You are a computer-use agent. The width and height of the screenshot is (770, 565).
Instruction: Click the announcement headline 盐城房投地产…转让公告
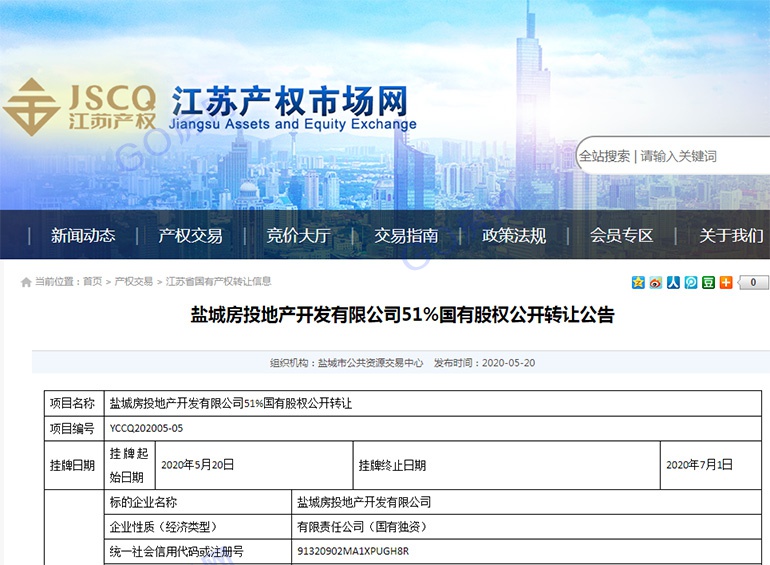click(403, 315)
